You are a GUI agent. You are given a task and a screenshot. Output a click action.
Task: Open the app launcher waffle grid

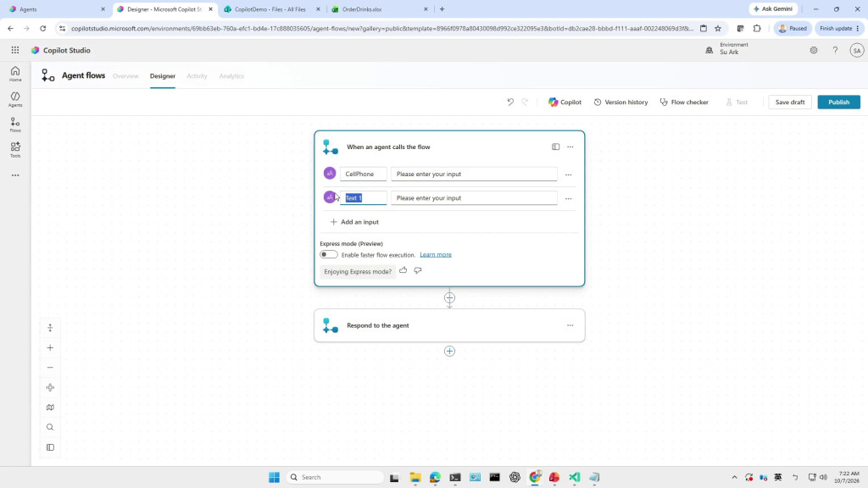click(15, 50)
